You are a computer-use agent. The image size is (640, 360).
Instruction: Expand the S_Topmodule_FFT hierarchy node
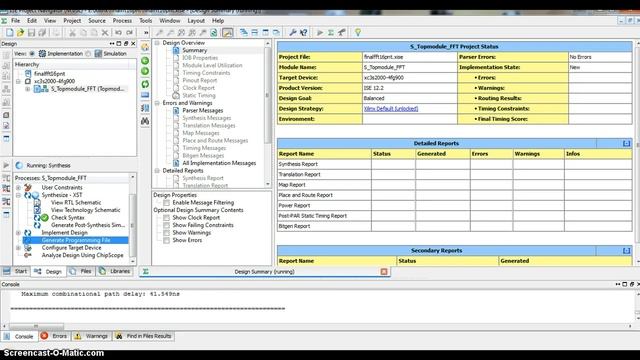(28, 89)
